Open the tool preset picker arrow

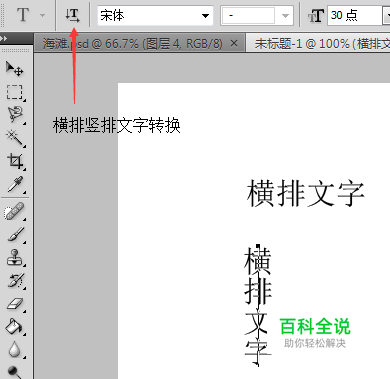click(x=42, y=15)
